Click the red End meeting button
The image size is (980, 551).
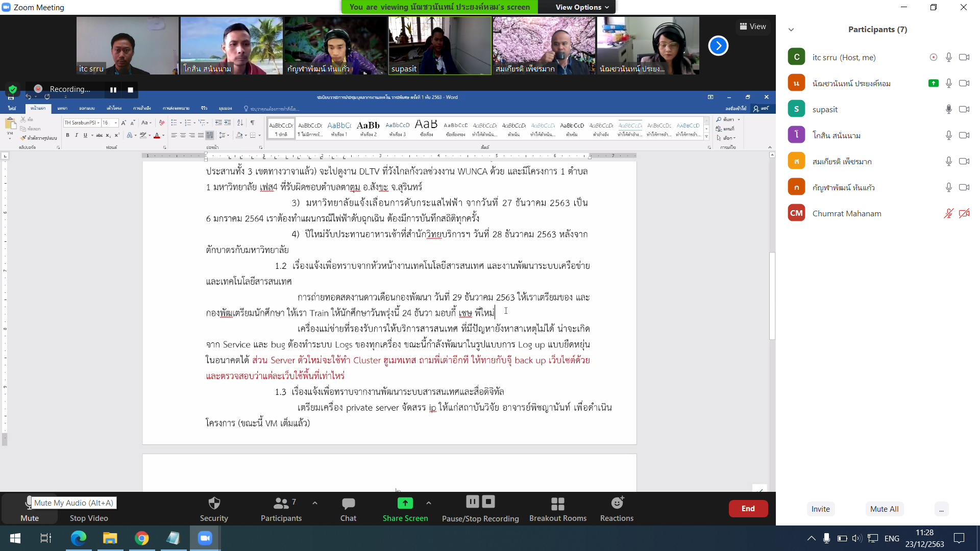coord(748,509)
